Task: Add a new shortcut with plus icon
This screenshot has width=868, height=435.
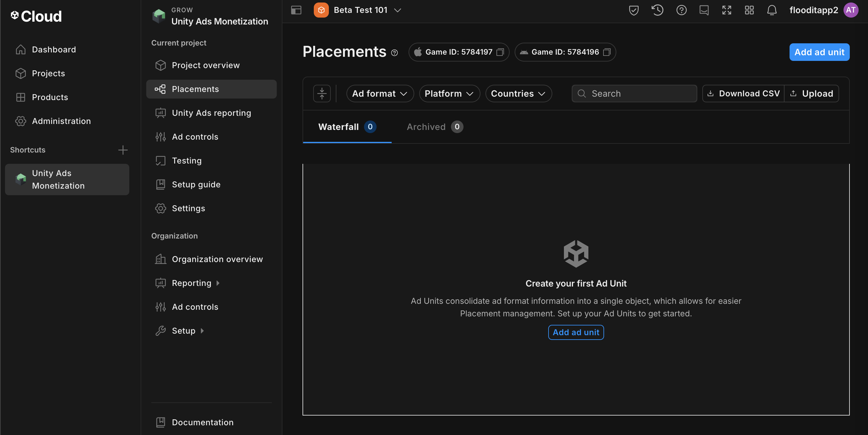Action: [123, 150]
